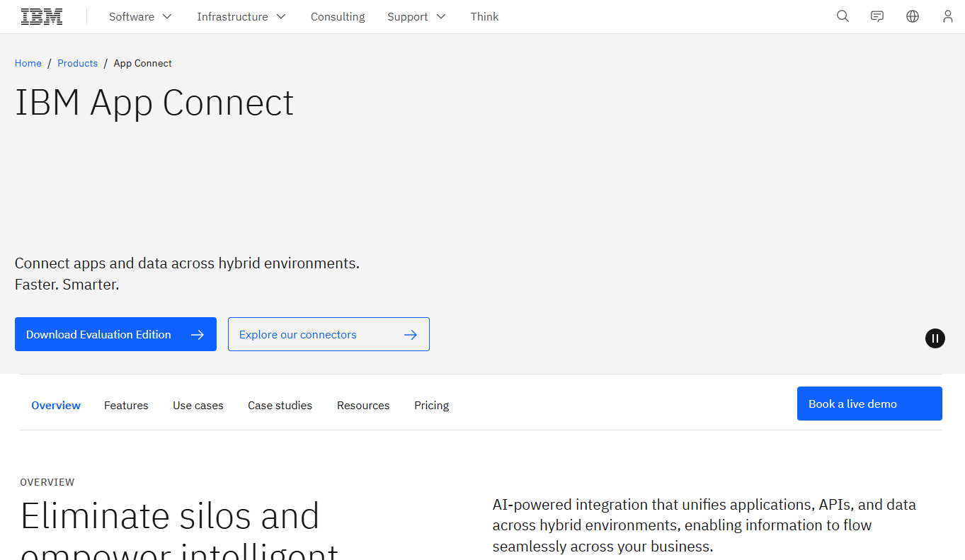
Task: Click the OVERVIEW section label
Action: tap(47, 482)
